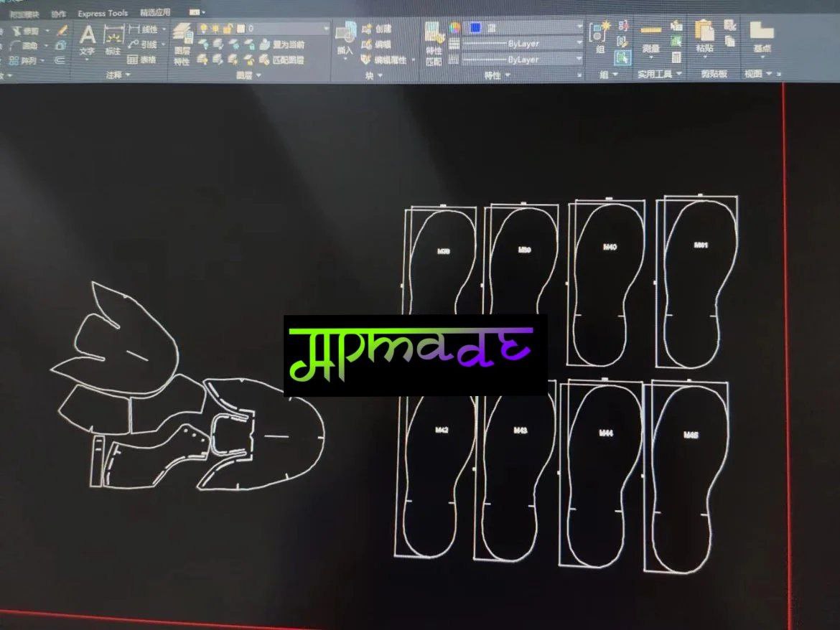Expand the Annotation (注释) panel

pos(118,75)
